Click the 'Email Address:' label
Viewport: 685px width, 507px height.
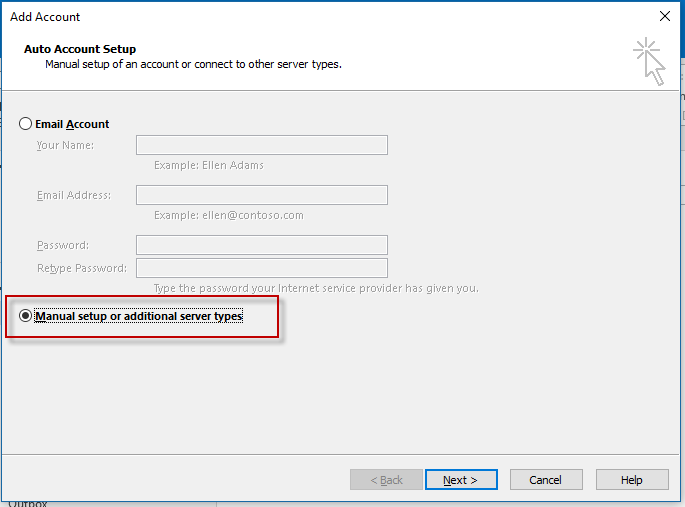73,195
